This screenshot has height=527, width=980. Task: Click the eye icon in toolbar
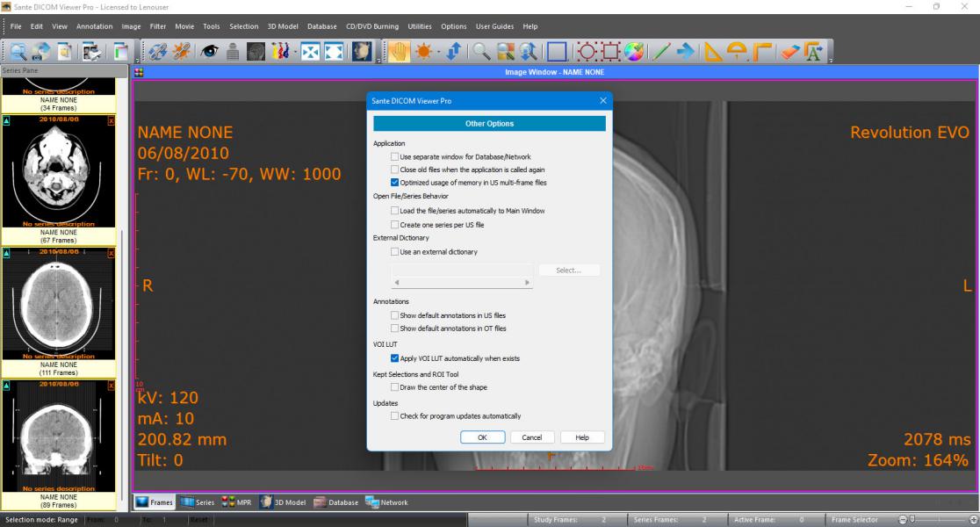pyautogui.click(x=209, y=51)
